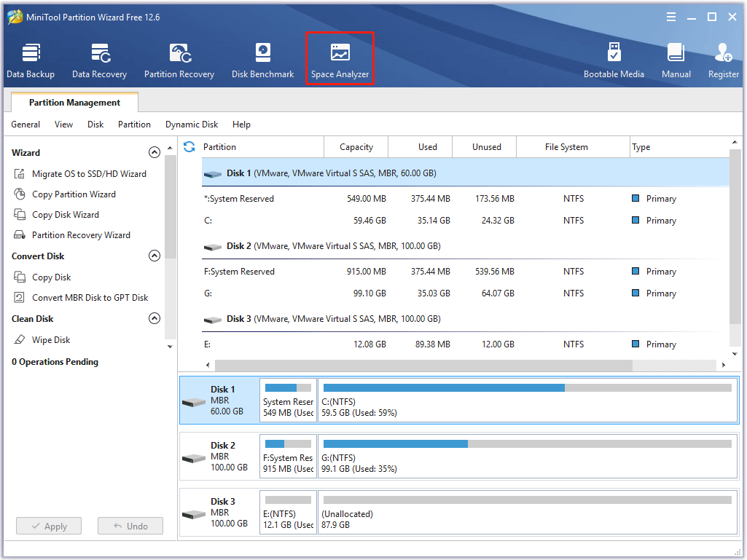
Task: Open the Manual
Action: pyautogui.click(x=676, y=60)
